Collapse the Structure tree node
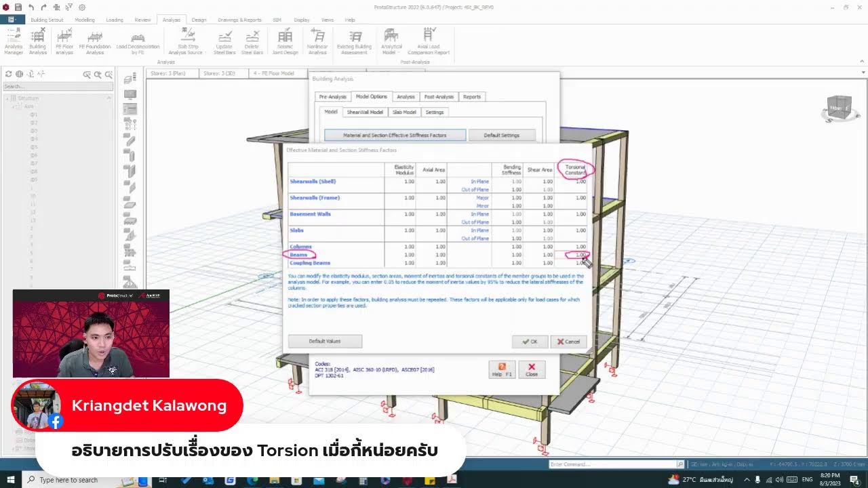Screen dimensions: 868x488 pos(7,98)
